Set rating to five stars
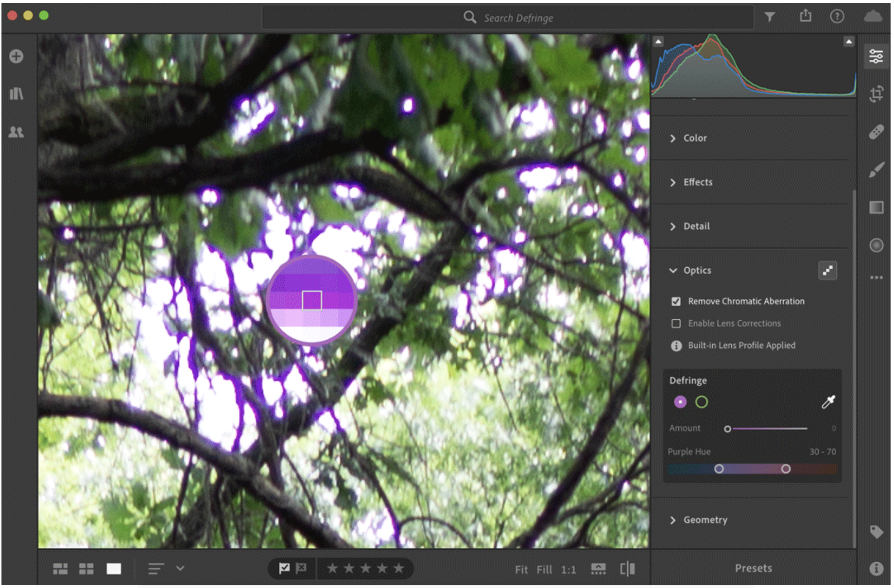 tap(398, 568)
